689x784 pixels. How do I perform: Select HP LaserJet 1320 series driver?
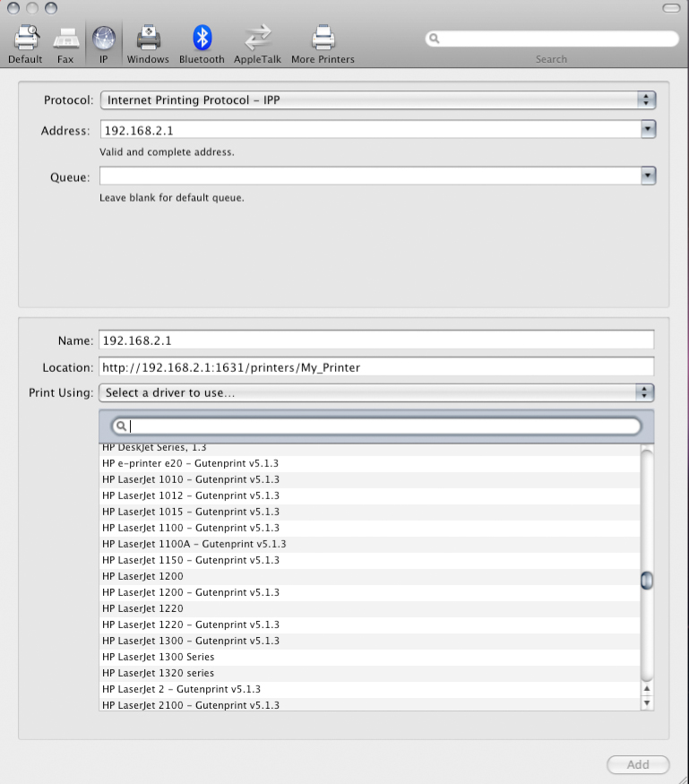pos(369,673)
